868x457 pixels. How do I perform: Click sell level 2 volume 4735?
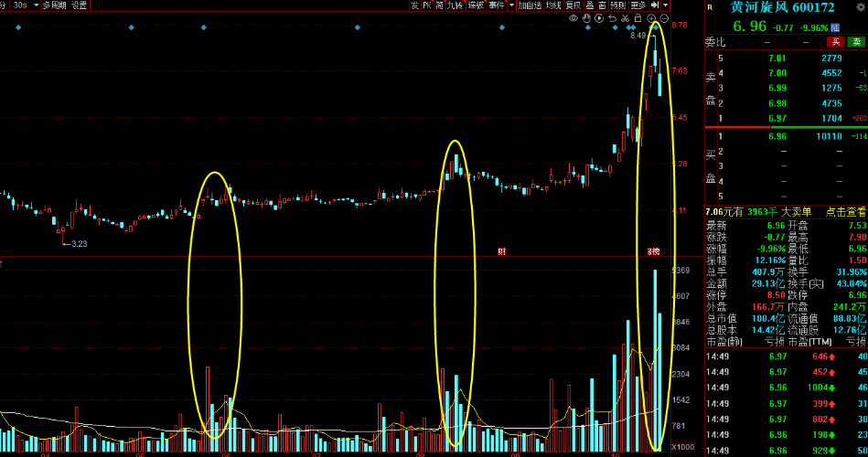point(832,103)
